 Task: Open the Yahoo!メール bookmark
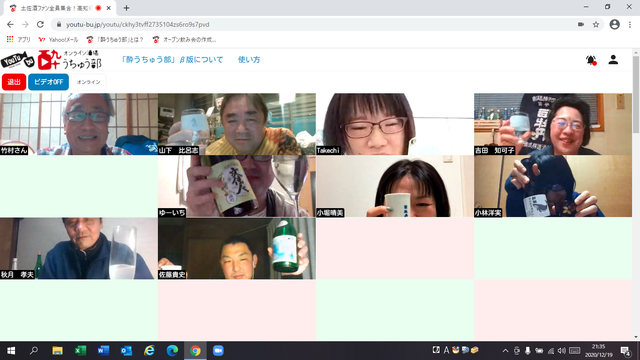click(58, 40)
